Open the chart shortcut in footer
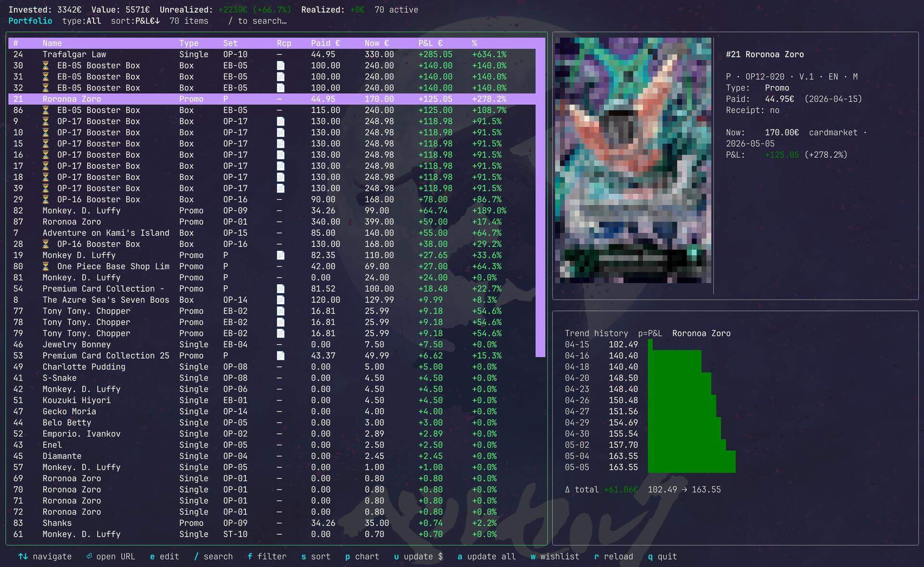The width and height of the screenshot is (924, 567). (x=362, y=556)
